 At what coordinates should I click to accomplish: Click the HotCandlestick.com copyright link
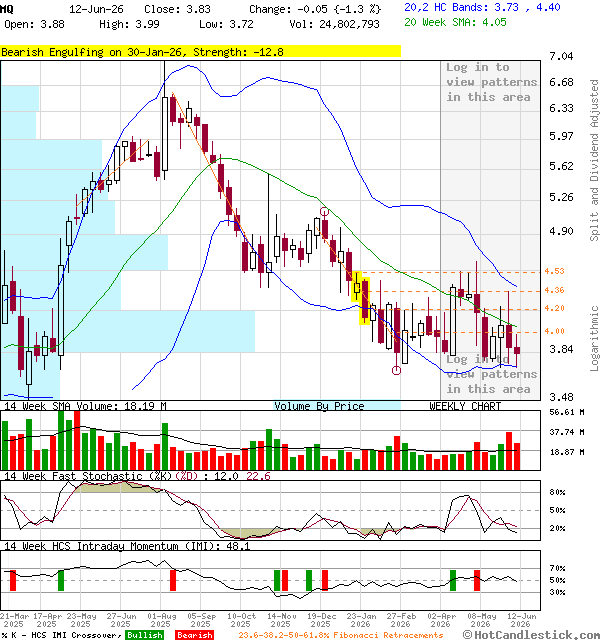coord(531,634)
